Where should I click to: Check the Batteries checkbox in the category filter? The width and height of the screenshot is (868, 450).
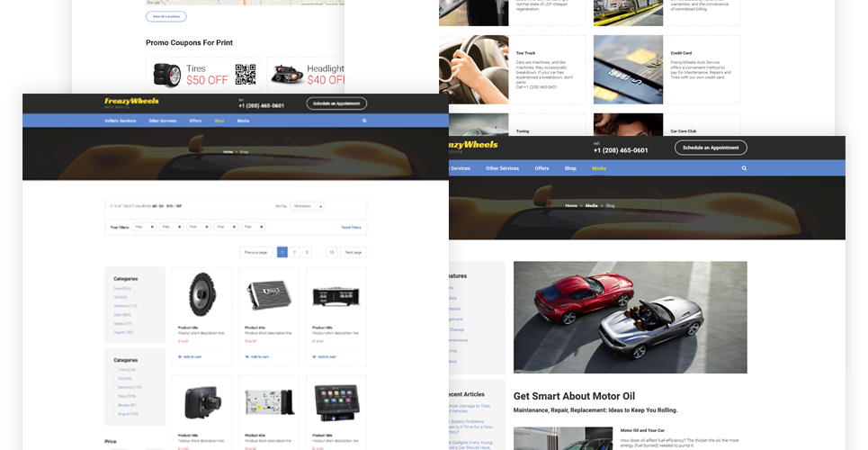pyautogui.click(x=116, y=387)
